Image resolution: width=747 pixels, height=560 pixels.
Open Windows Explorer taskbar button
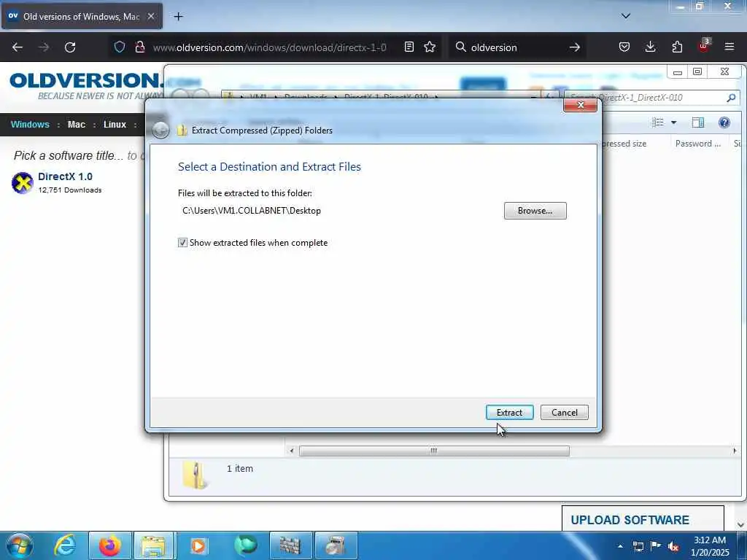coord(155,545)
